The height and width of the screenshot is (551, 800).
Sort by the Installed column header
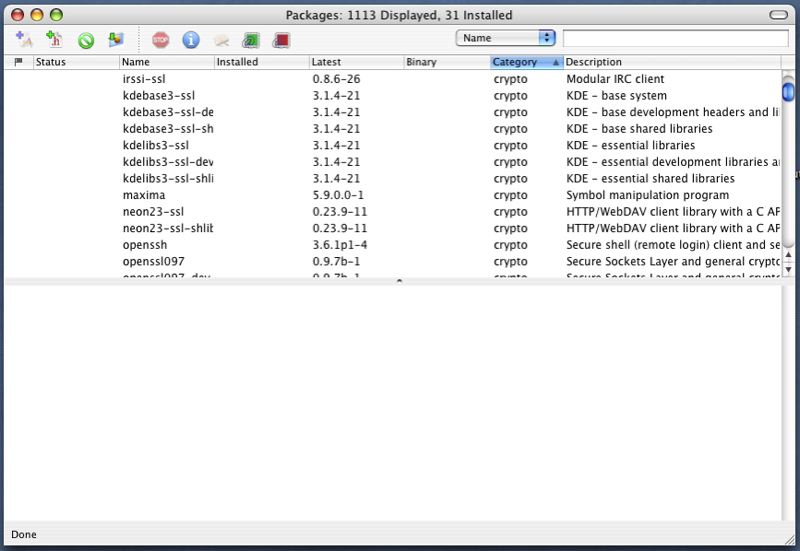click(262, 62)
